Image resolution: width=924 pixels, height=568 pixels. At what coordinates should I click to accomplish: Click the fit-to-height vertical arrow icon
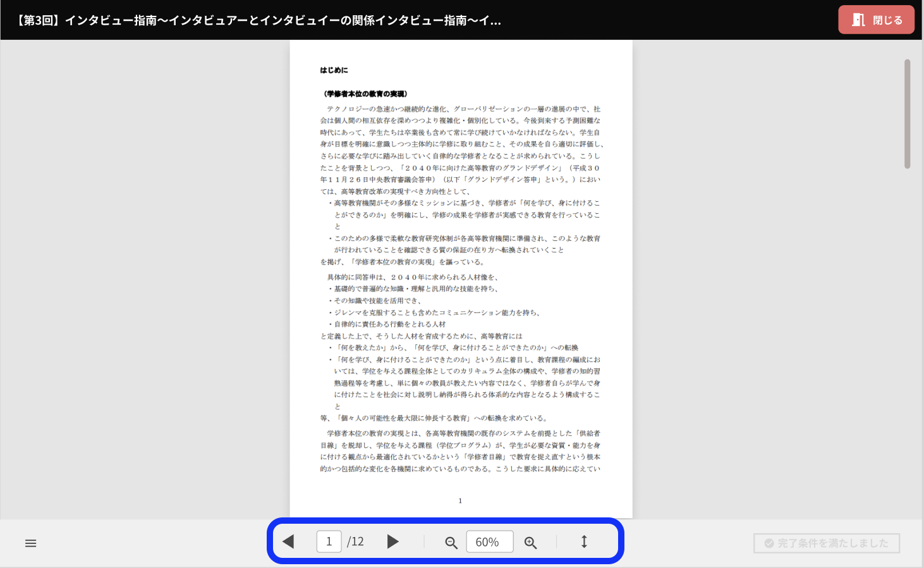pos(584,541)
